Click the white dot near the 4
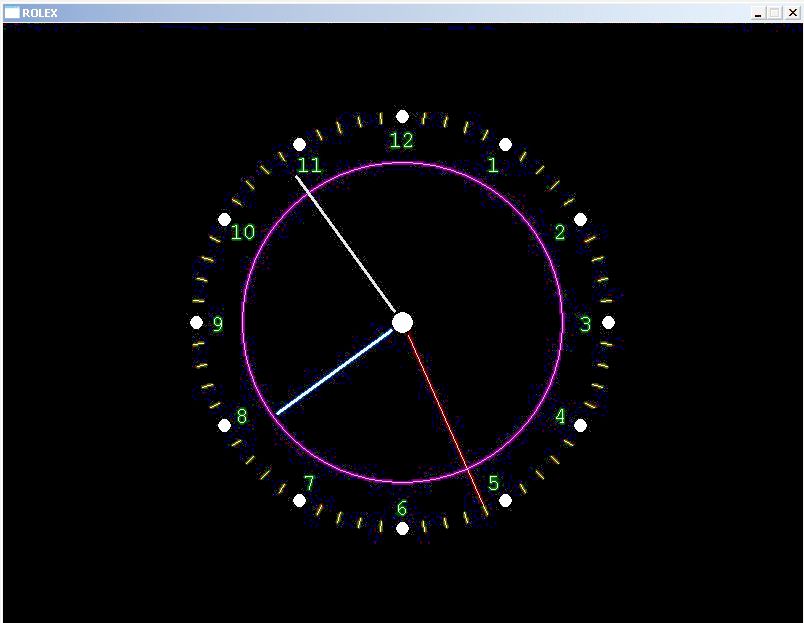 point(580,425)
